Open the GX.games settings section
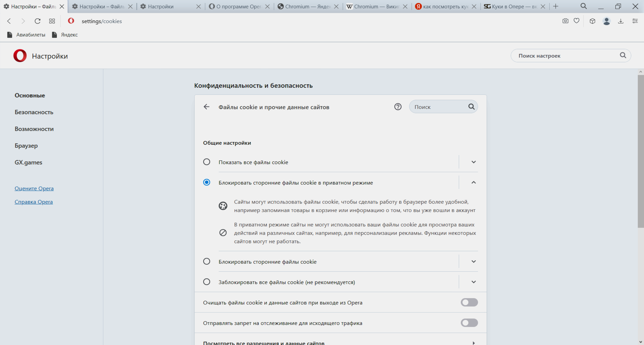Image resolution: width=644 pixels, height=345 pixels. [x=28, y=162]
